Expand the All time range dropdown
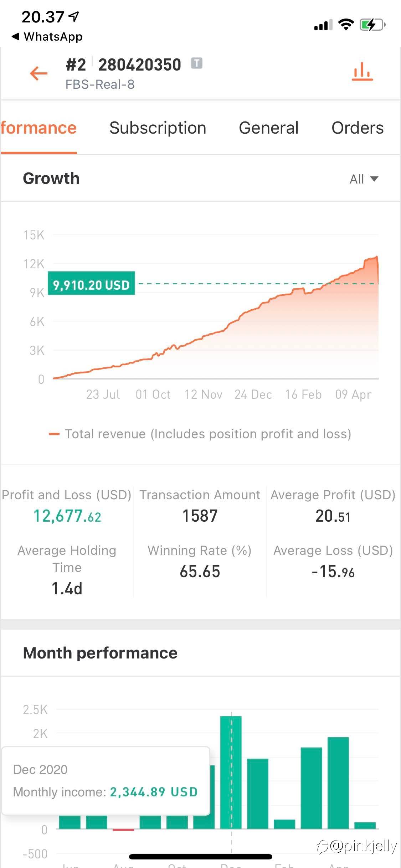 pyautogui.click(x=364, y=179)
